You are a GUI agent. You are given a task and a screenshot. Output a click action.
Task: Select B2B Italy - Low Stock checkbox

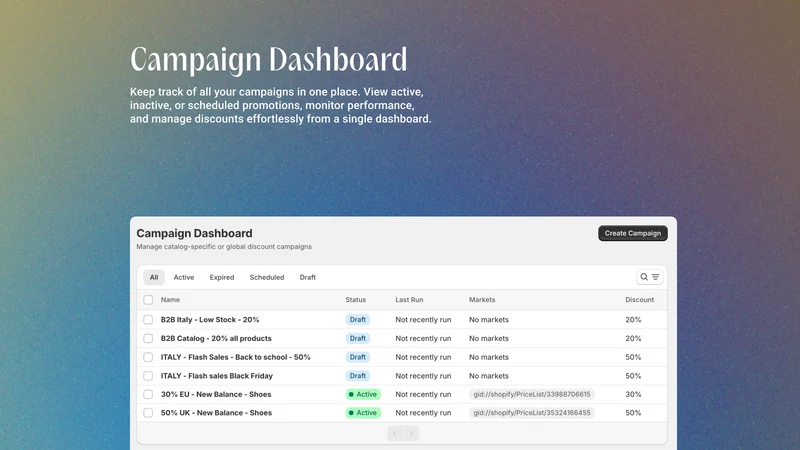pyautogui.click(x=148, y=319)
